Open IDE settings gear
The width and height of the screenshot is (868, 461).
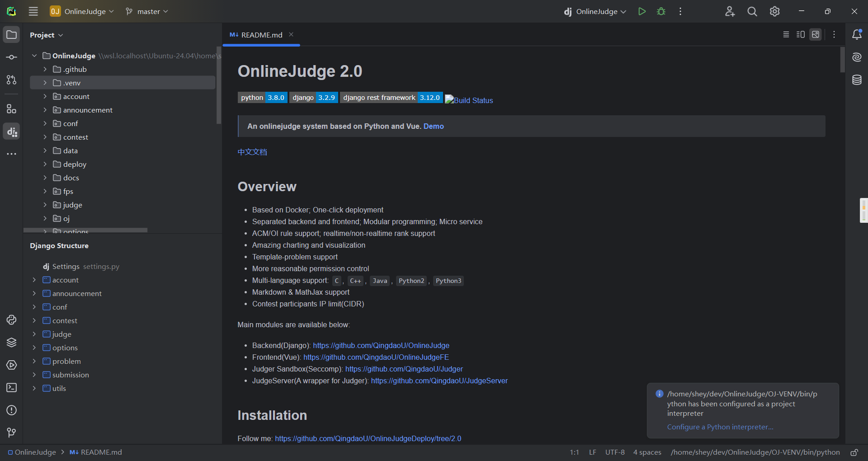pos(775,11)
